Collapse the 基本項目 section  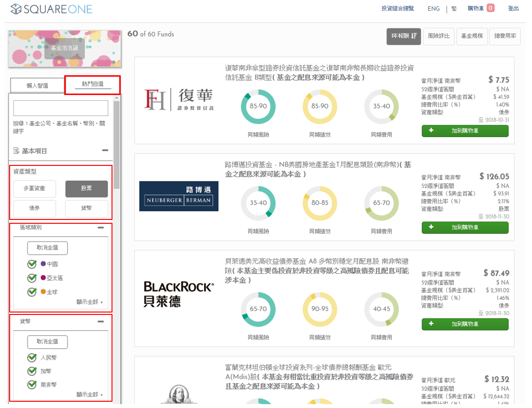105,150
